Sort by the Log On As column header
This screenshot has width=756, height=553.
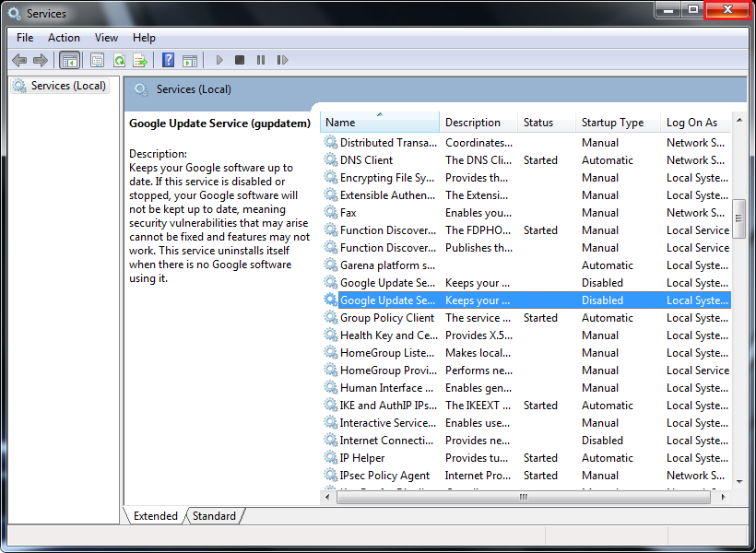pyautogui.click(x=696, y=123)
